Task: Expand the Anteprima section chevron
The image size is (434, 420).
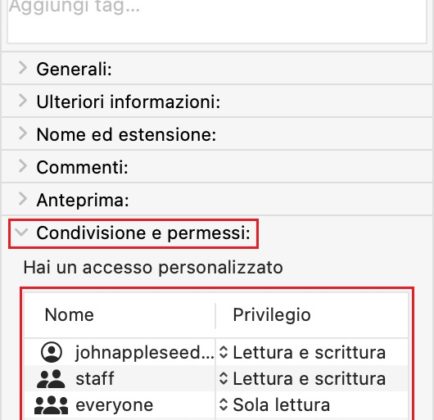Action: click(23, 199)
